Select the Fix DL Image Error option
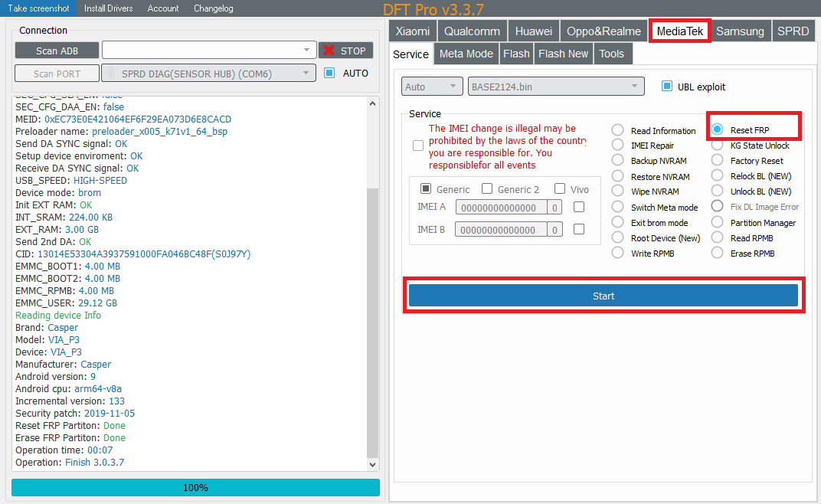Screen dimensions: 821x504 point(718,206)
